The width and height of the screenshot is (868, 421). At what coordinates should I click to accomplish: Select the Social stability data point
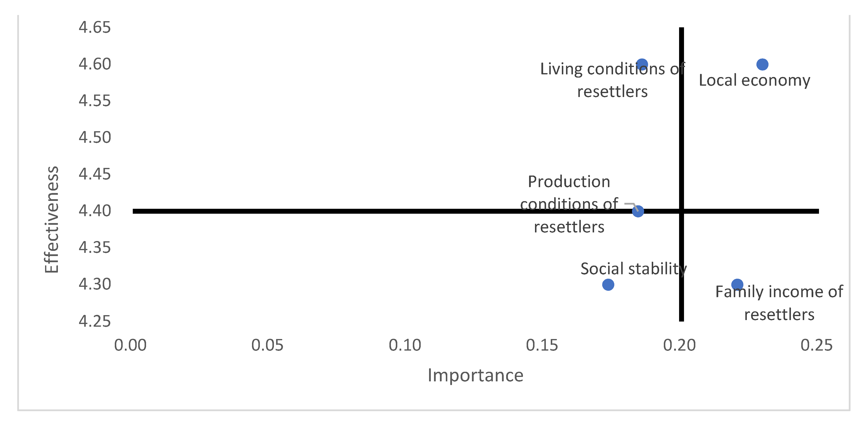point(608,285)
